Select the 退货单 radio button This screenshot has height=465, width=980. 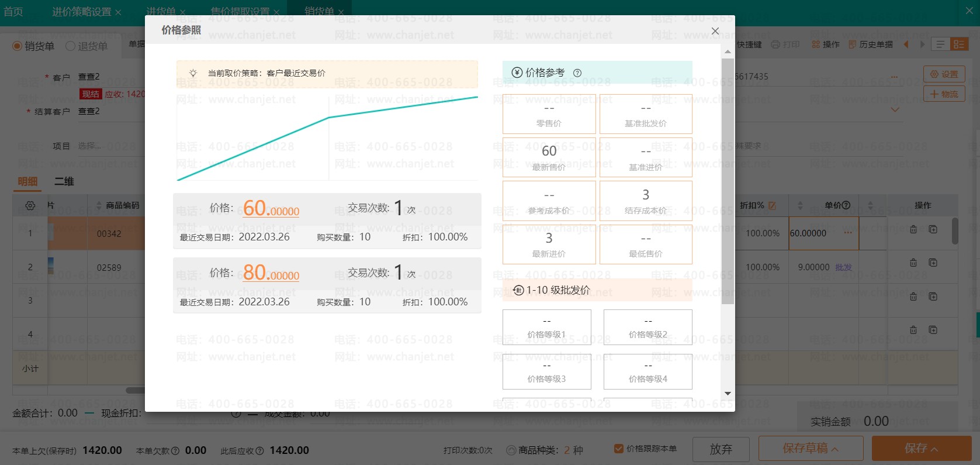(70, 46)
